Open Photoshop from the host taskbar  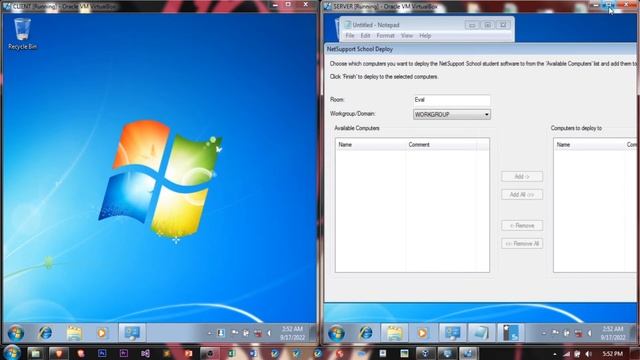point(102,353)
